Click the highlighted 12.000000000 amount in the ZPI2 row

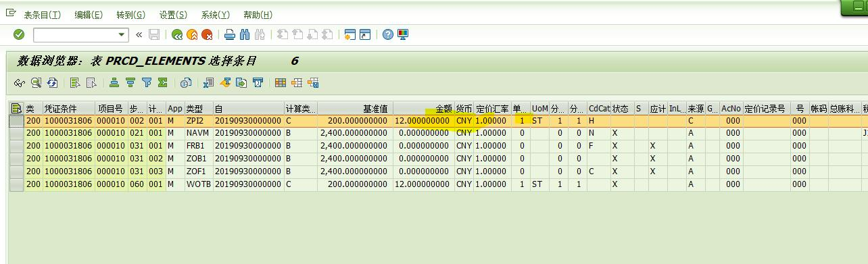[x=423, y=121]
